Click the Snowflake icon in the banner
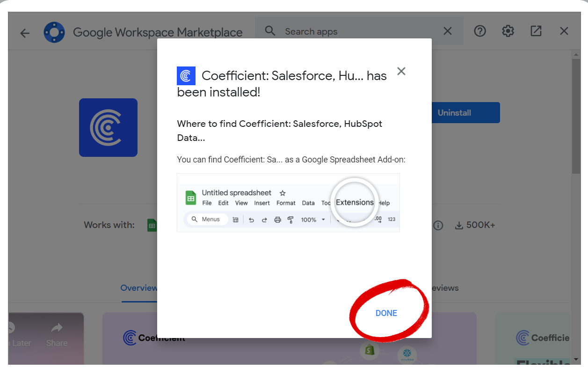Viewport: 588px width, 368px height. pyautogui.click(x=407, y=355)
